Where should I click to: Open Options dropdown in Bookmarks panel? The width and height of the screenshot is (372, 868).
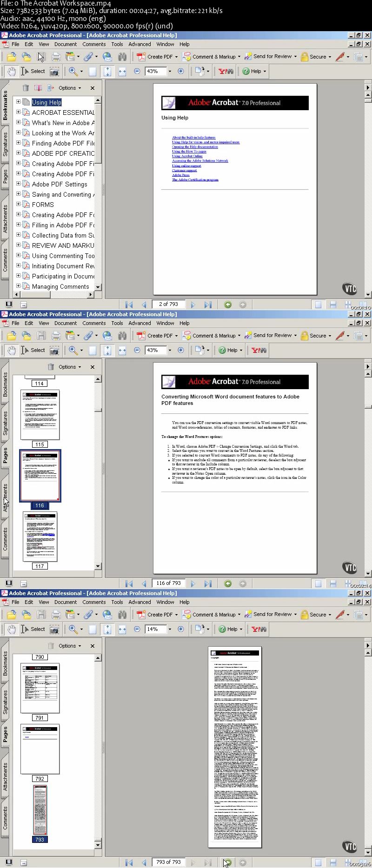70,88
